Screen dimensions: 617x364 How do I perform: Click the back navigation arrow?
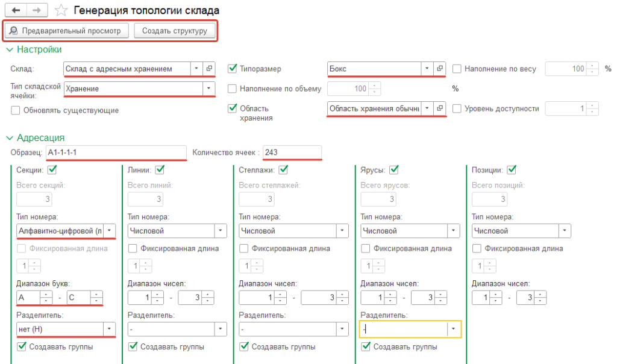(16, 10)
